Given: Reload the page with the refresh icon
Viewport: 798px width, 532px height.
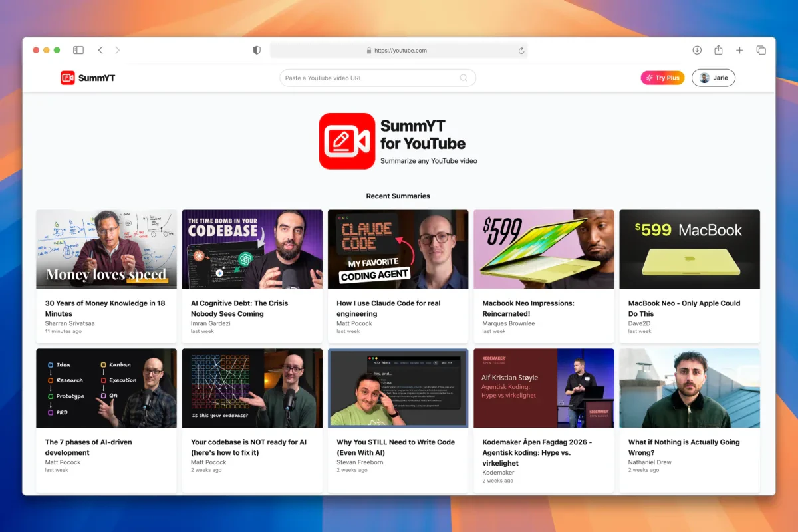Looking at the screenshot, I should (521, 50).
